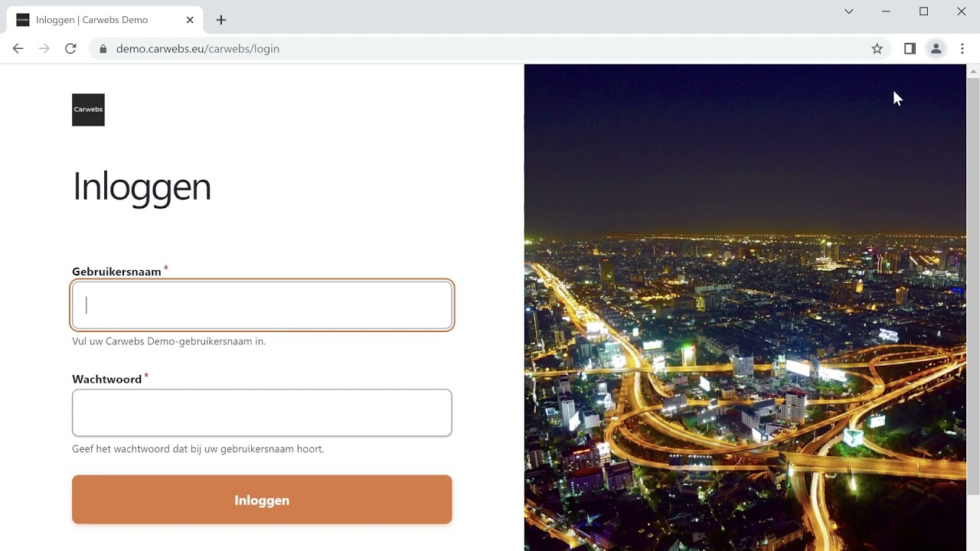The width and height of the screenshot is (980, 551).
Task: Click the padlock site info icon
Action: 103,48
